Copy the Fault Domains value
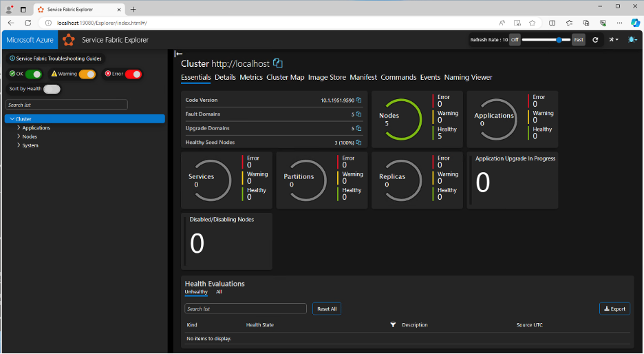The width and height of the screenshot is (644, 354). (359, 114)
